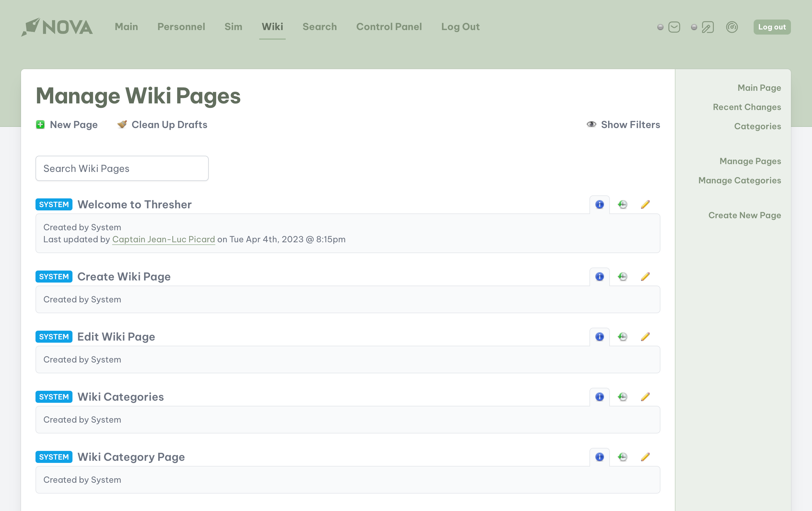The image size is (812, 511).
Task: Click the eye icon next to Show Filters
Action: point(591,125)
